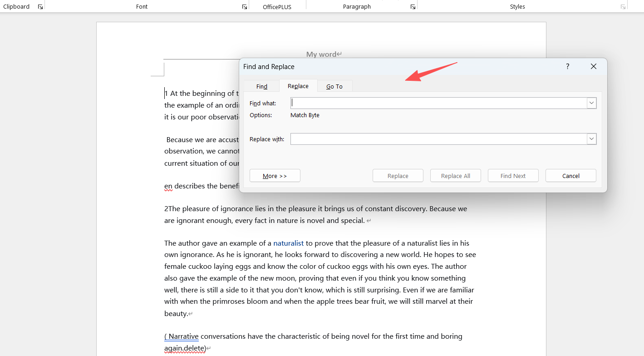Close the Find and Replace dialog
644x356 pixels.
tap(593, 67)
